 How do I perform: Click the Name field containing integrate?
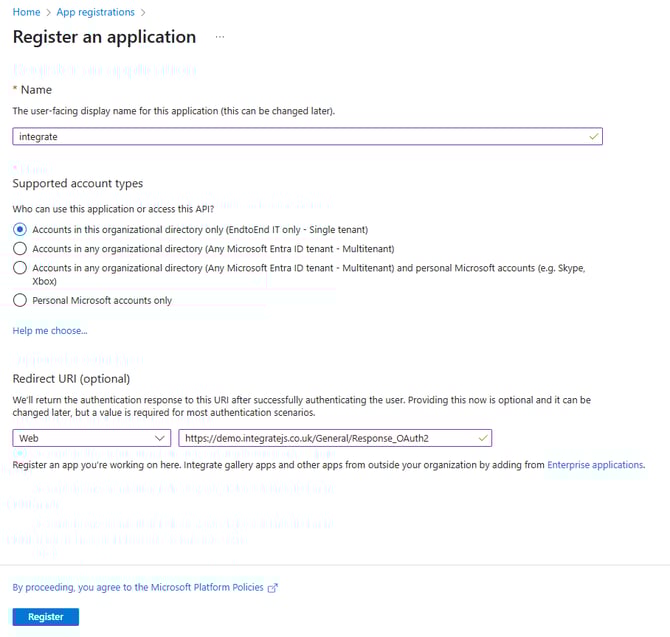(300, 136)
